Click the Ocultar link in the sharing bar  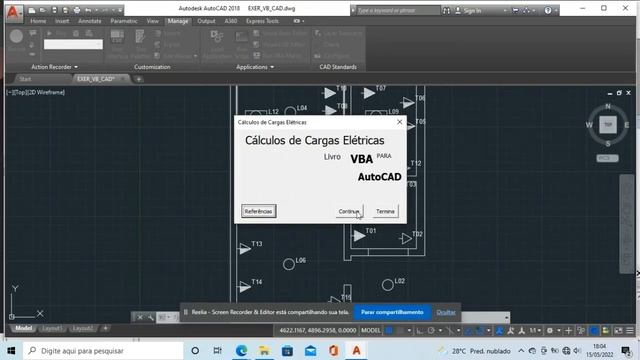point(446,312)
